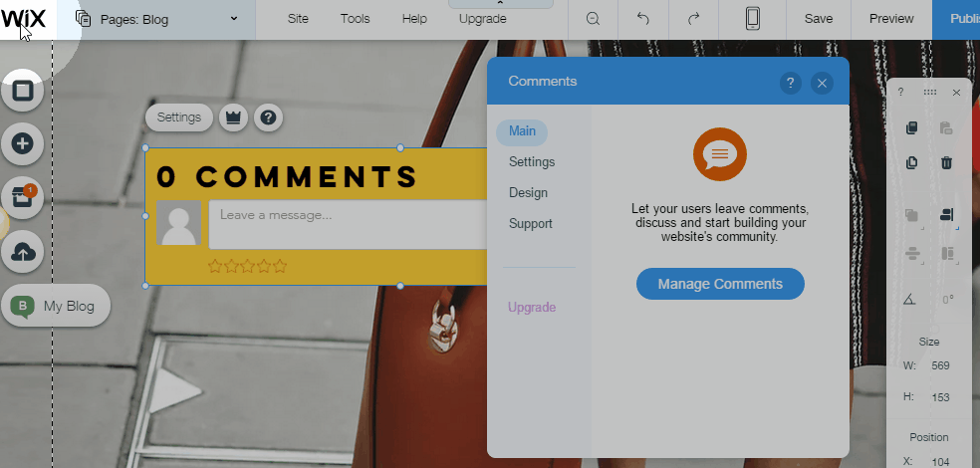Click the Settings button above comments widget
This screenshot has height=468, width=980.
pos(178,117)
